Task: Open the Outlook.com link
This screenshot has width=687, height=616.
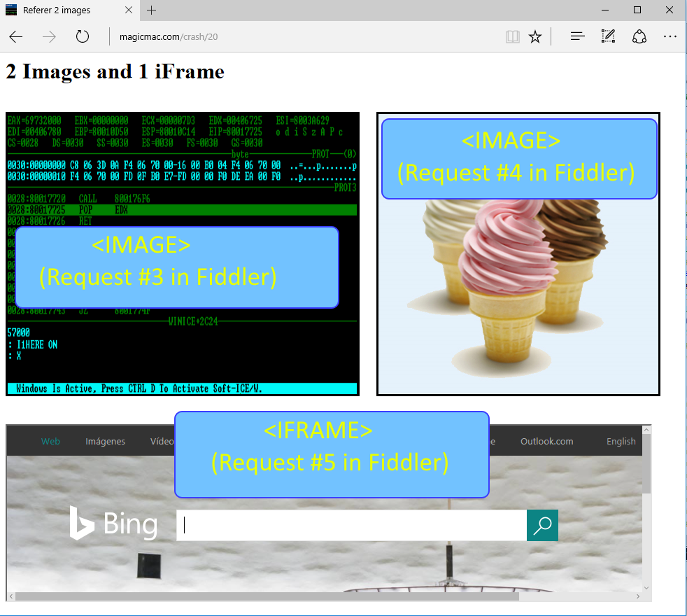Action: coord(546,441)
